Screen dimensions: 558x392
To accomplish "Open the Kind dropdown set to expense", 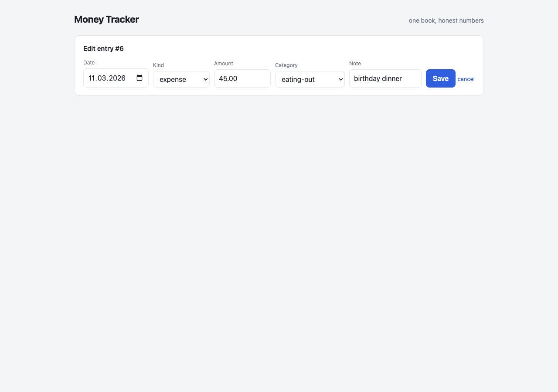I will 181,79.
